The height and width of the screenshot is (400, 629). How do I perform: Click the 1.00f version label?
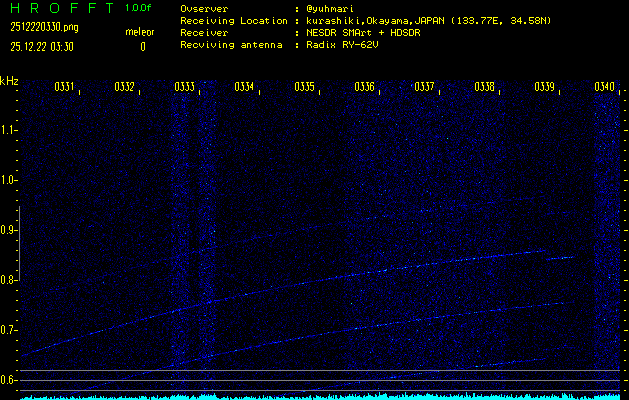[x=139, y=8]
